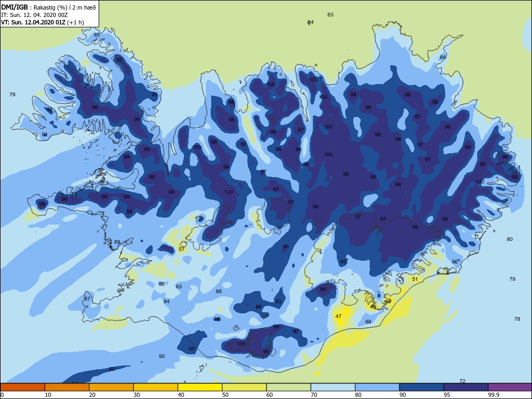The height and width of the screenshot is (399, 532).
Task: Click the humidity value 83 on the map
Action: [179, 286]
